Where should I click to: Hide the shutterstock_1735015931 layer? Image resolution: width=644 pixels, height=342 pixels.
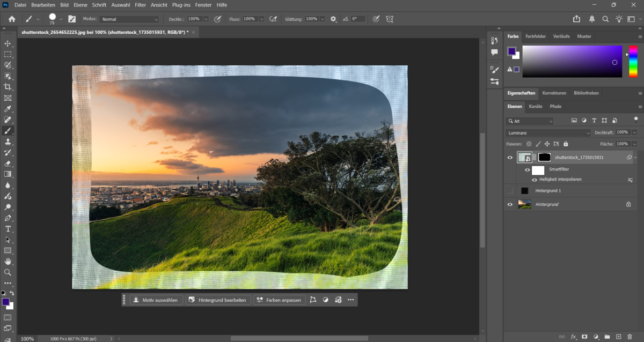(510, 157)
